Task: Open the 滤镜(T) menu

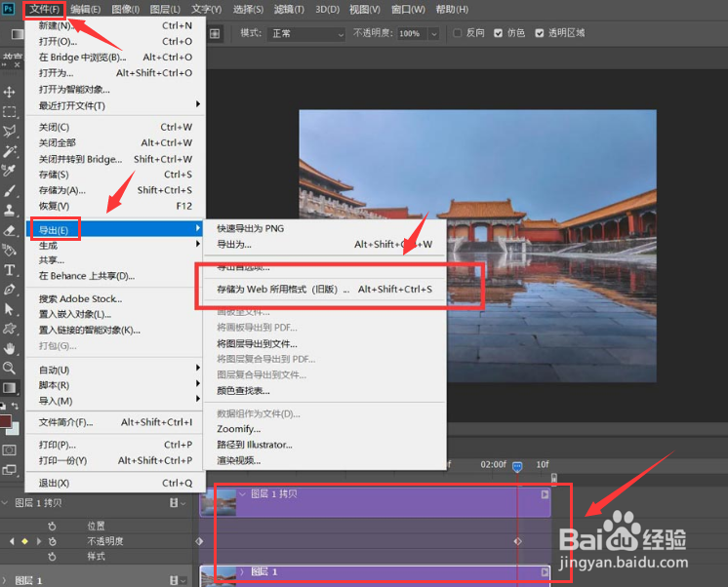Action: point(289,10)
